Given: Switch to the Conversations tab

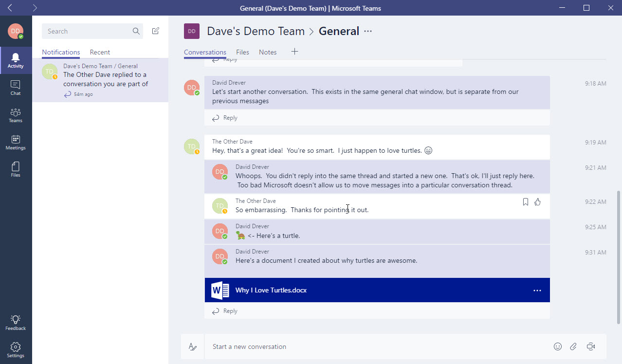Looking at the screenshot, I should tap(205, 52).
